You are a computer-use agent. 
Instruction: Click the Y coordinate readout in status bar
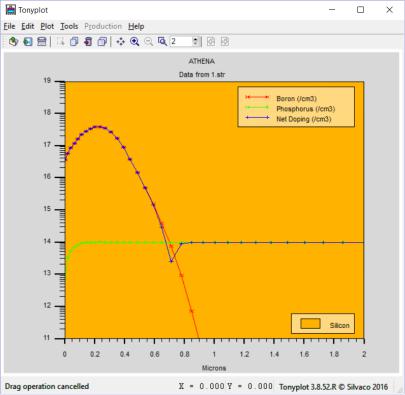pyautogui.click(x=250, y=386)
